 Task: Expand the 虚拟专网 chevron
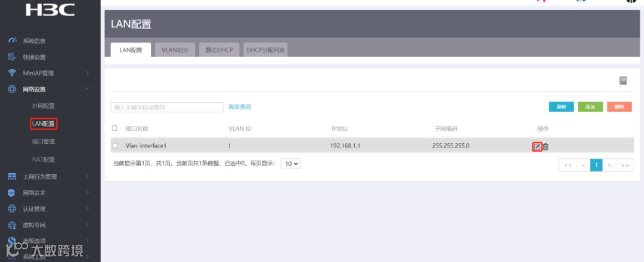point(88,225)
